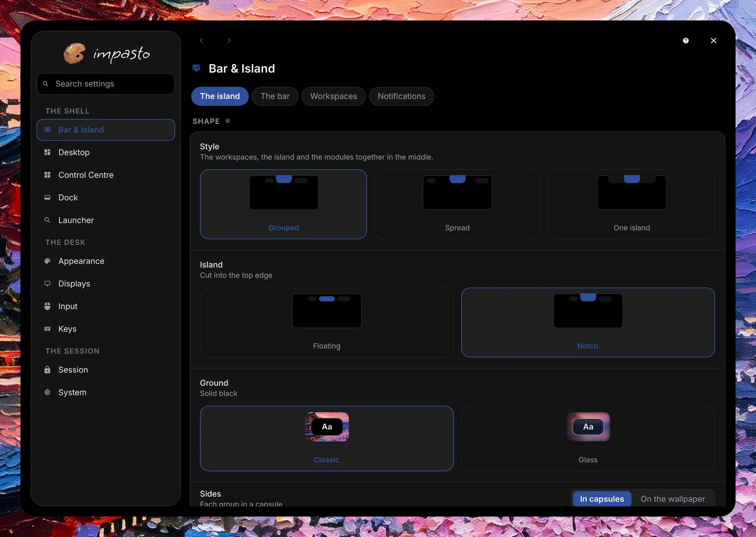The height and width of the screenshot is (537, 756).
Task: Select the One island style option
Action: tap(632, 204)
